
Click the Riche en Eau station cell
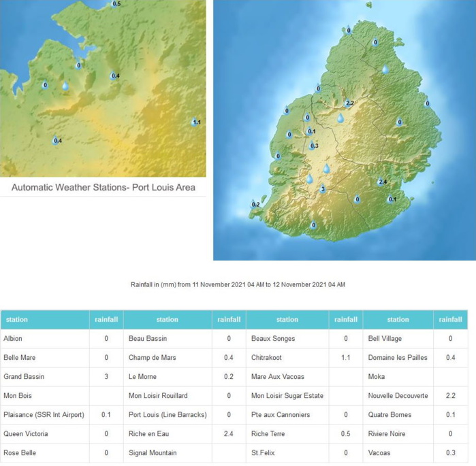click(x=167, y=433)
